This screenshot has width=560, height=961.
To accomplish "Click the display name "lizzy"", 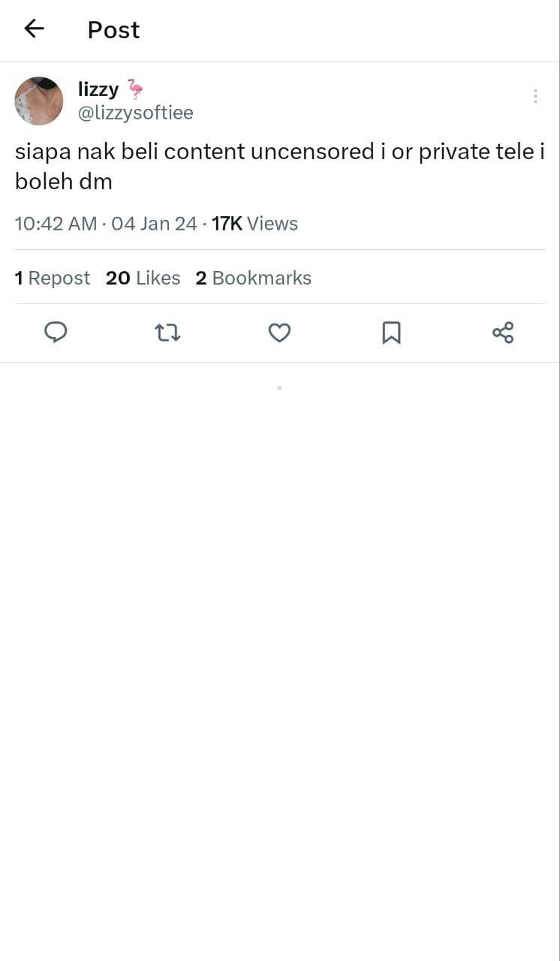I will point(98,89).
